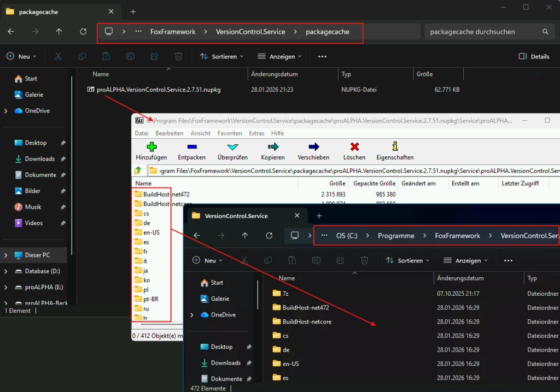
Task: Expand the Anzeigen dropdown in VersionControl.Service window
Action: (x=462, y=261)
